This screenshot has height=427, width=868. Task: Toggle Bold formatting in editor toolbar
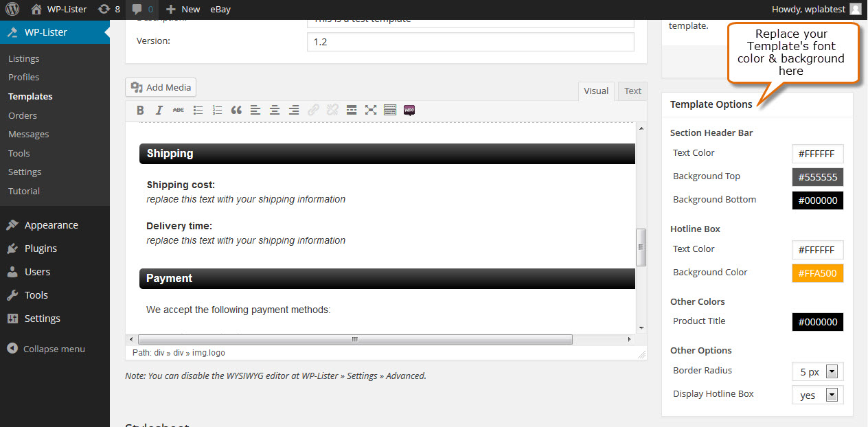(140, 110)
